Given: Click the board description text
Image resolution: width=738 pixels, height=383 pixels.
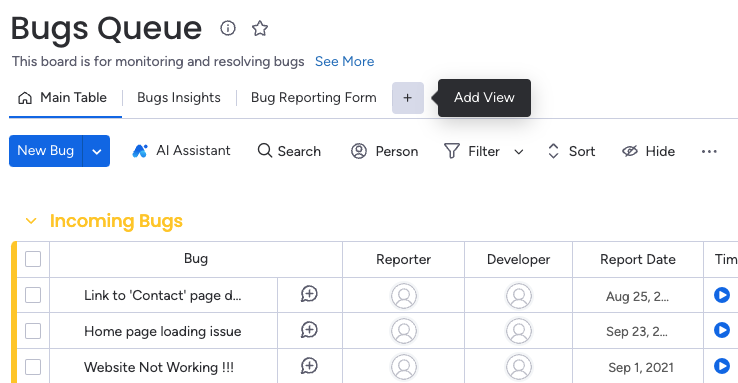Looking at the screenshot, I should coord(158,62).
